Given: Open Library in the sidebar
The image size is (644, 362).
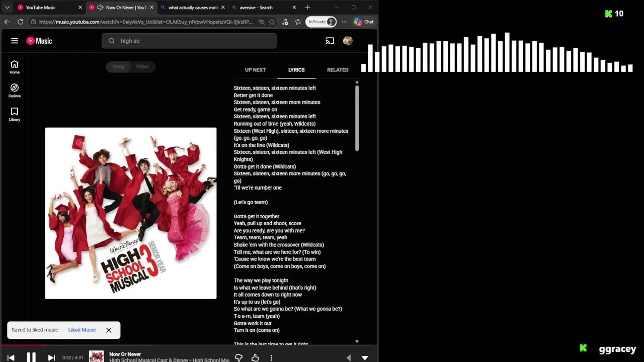Looking at the screenshot, I should (x=15, y=114).
